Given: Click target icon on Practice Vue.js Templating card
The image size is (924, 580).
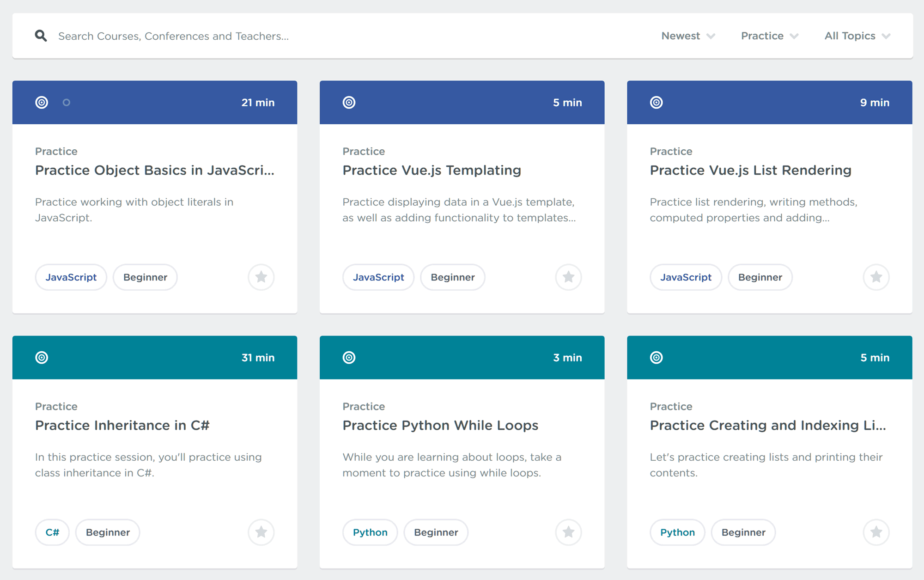Looking at the screenshot, I should click(349, 103).
